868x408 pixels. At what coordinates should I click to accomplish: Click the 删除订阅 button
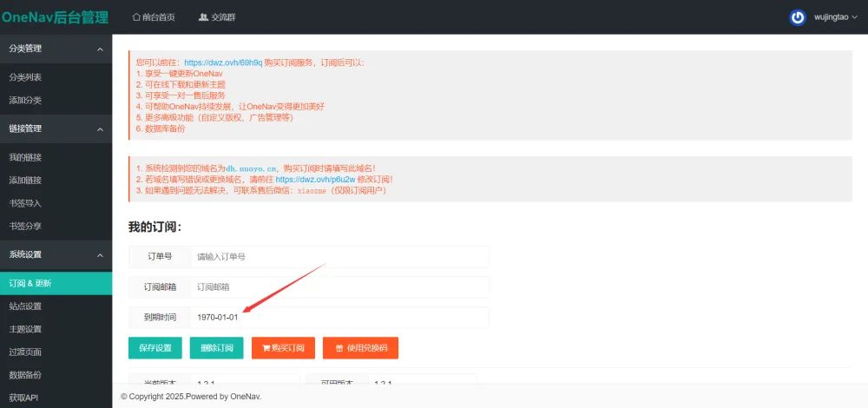tap(216, 348)
